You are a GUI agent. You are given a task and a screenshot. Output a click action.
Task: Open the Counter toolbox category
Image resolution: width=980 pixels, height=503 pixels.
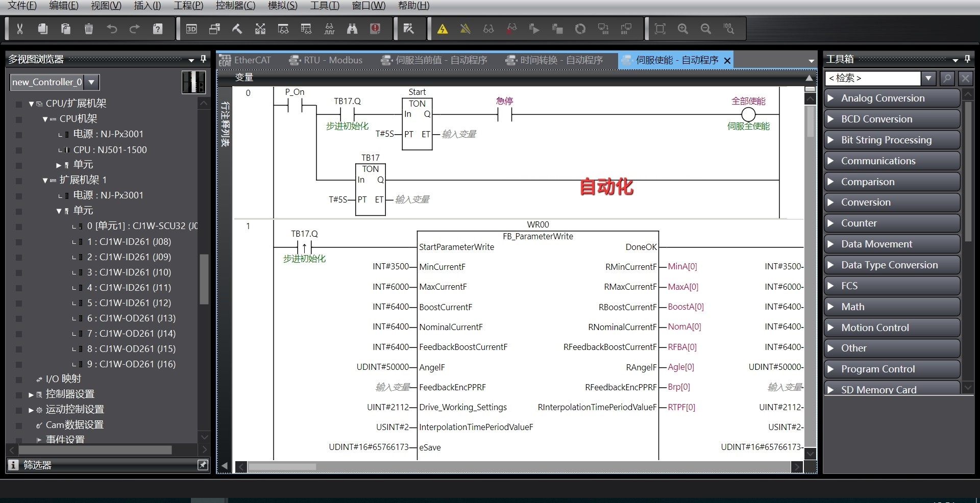coord(892,223)
